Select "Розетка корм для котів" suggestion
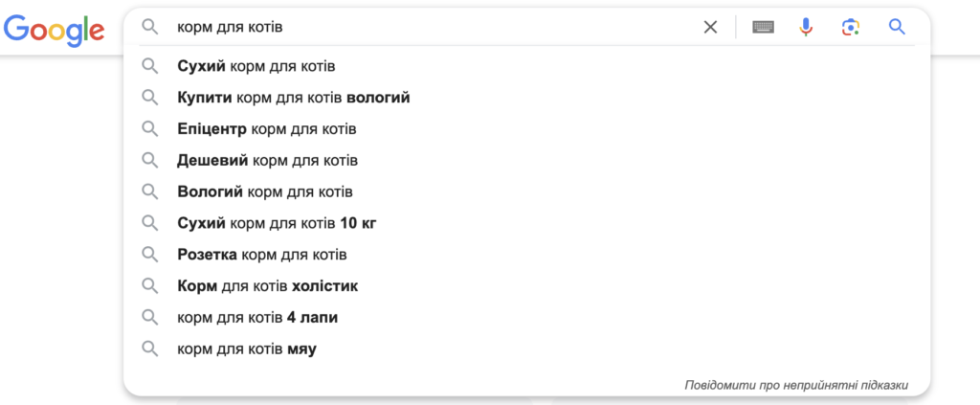The height and width of the screenshot is (405, 980). tap(262, 255)
